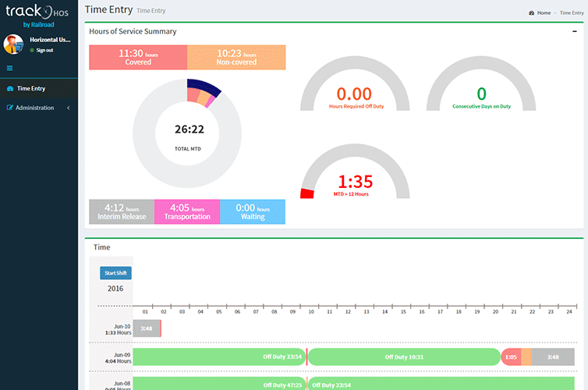Click the Interim Release hours tile

point(121,212)
